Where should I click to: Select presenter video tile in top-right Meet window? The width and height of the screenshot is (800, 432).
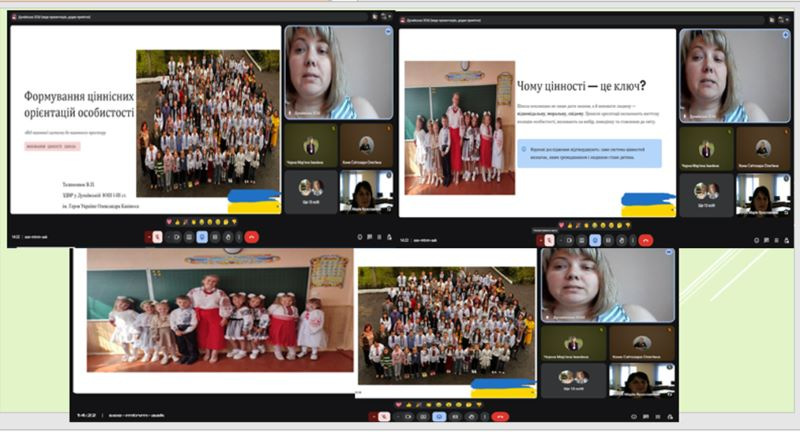pos(735,76)
